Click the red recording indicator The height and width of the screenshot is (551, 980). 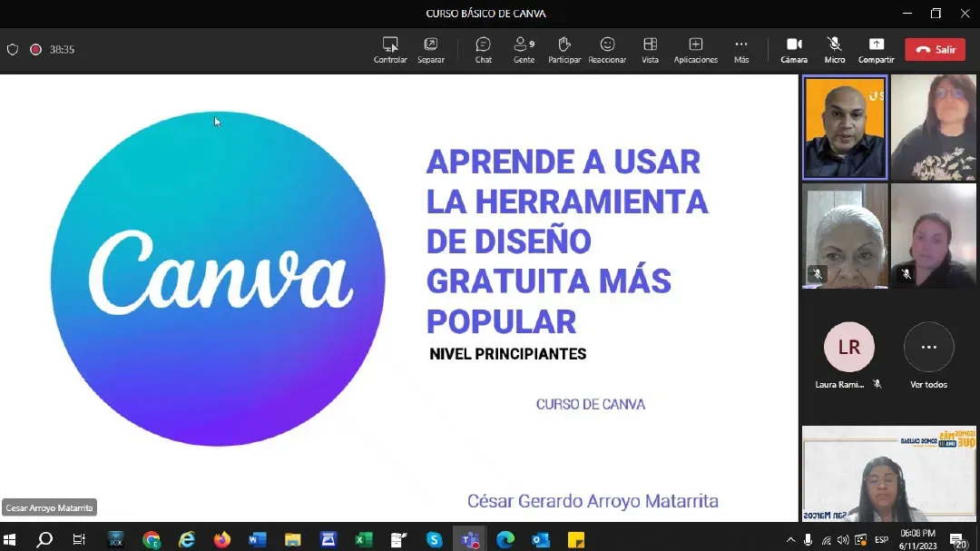[35, 49]
